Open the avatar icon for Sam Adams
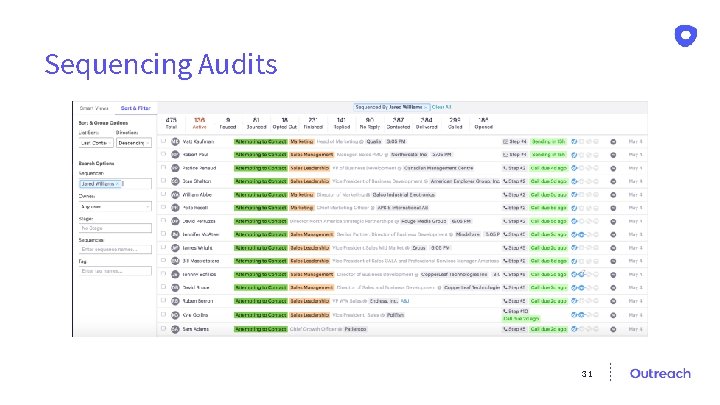The height and width of the screenshot is (405, 720). tap(175, 329)
